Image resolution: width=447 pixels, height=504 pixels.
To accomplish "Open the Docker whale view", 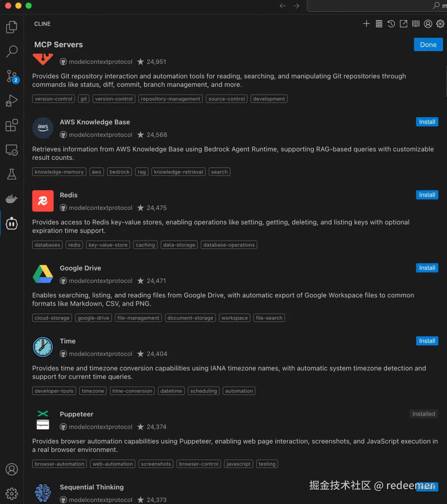I will point(12,199).
